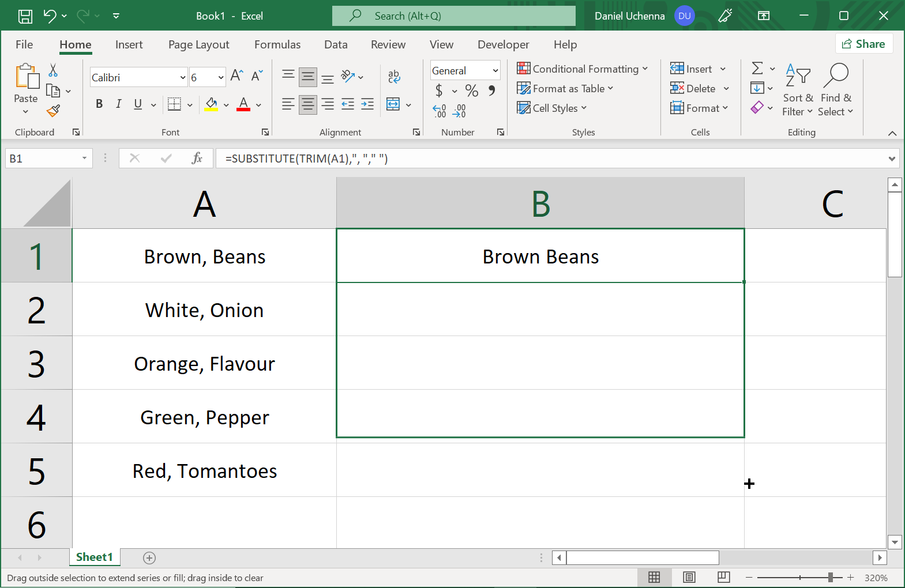
Task: Toggle Bold formatting
Action: click(x=99, y=104)
